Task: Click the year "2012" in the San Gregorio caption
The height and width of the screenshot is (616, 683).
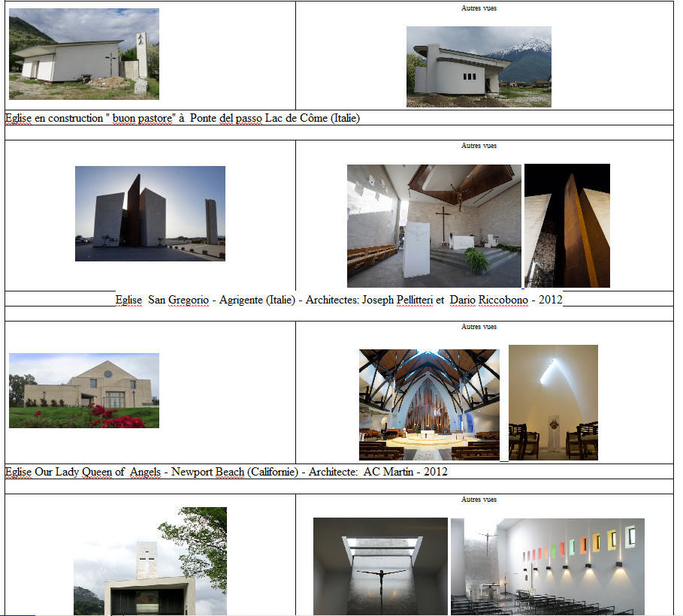Action: pyautogui.click(x=551, y=300)
